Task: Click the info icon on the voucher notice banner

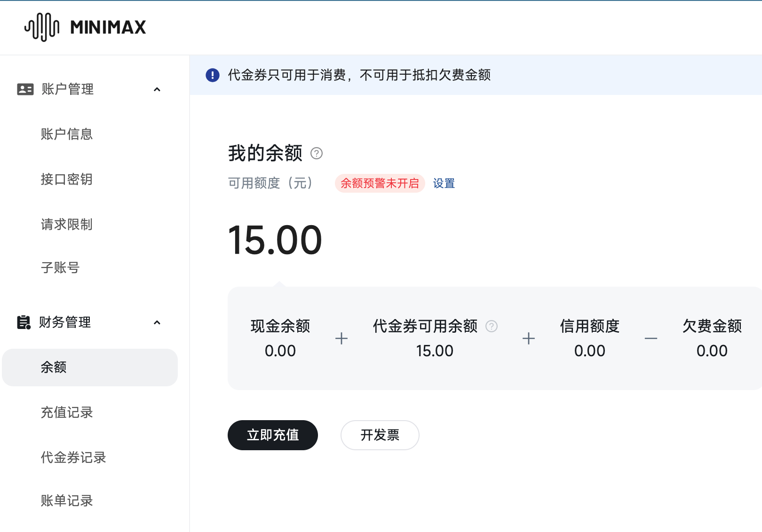Action: (x=213, y=75)
